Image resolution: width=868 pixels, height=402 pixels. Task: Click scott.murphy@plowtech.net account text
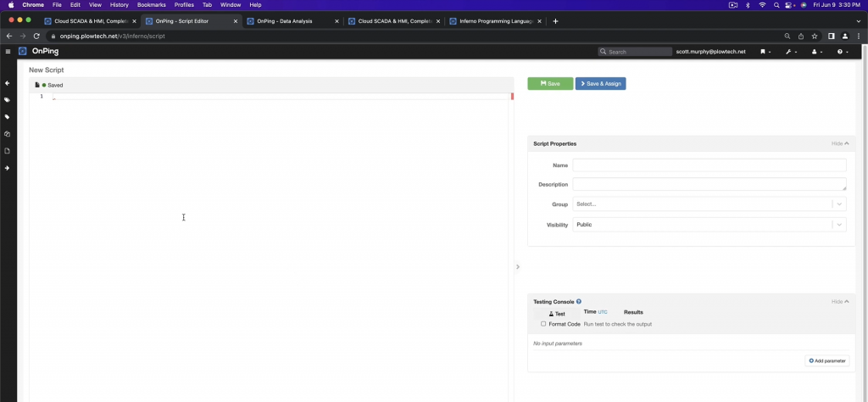(x=711, y=52)
